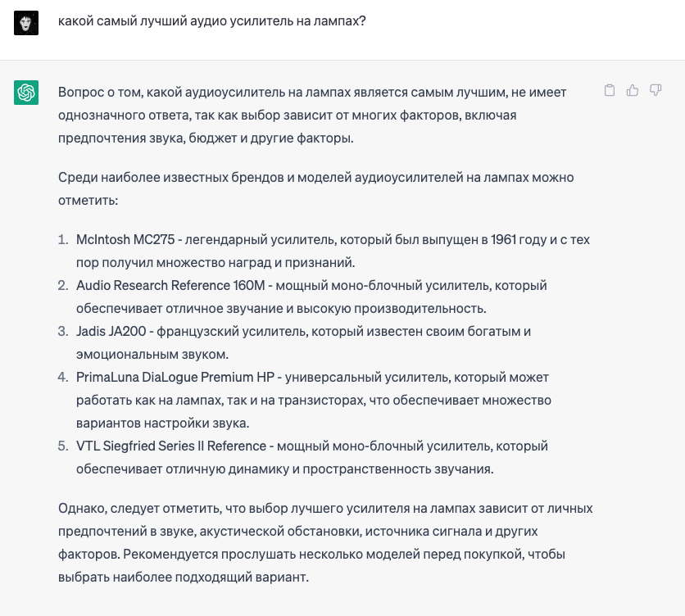Image resolution: width=685 pixels, height=616 pixels.
Task: Like the response with thumbs up
Action: pyautogui.click(x=632, y=91)
